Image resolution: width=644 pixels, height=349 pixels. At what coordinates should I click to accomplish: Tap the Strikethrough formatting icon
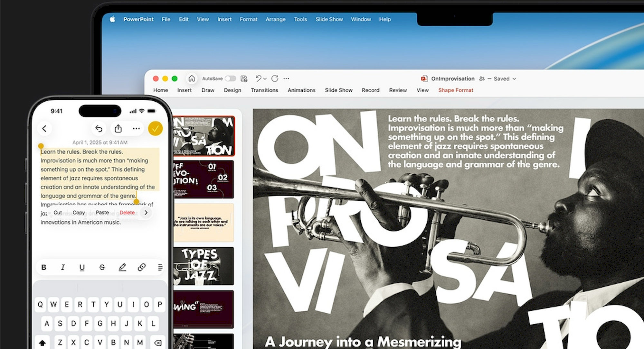[x=102, y=267]
